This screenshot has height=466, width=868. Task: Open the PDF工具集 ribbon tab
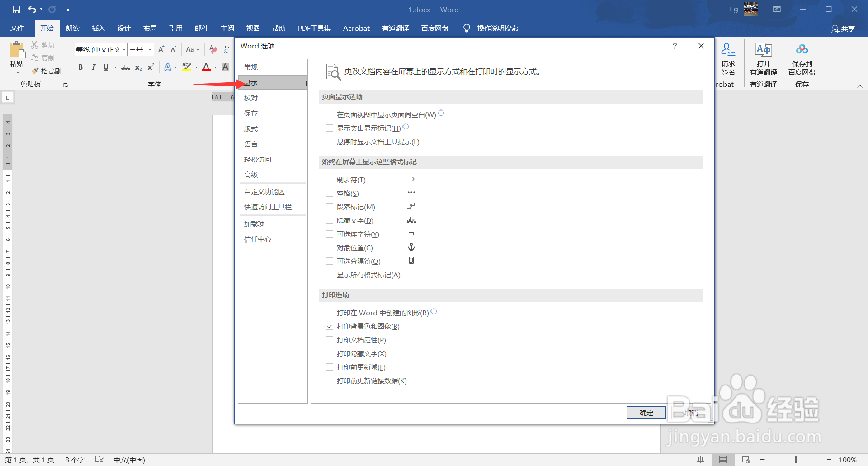[314, 28]
